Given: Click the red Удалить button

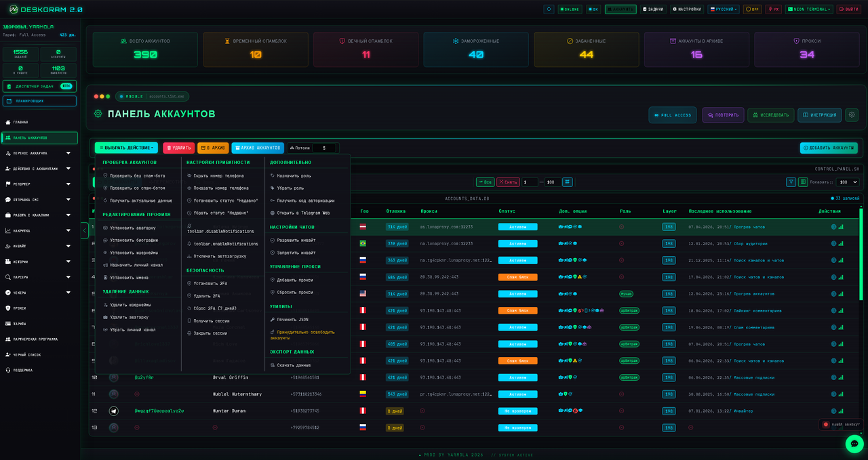Looking at the screenshot, I should point(178,148).
